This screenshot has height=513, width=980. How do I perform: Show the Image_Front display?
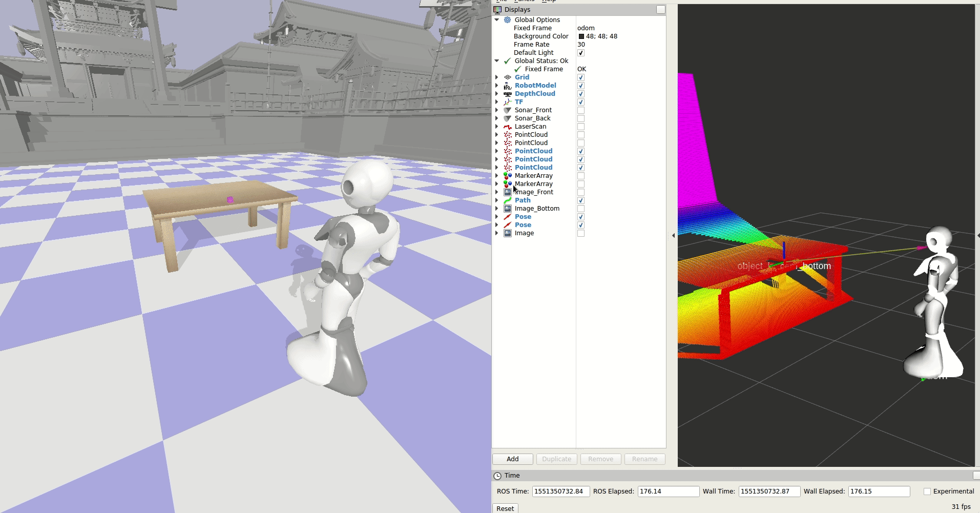(581, 192)
